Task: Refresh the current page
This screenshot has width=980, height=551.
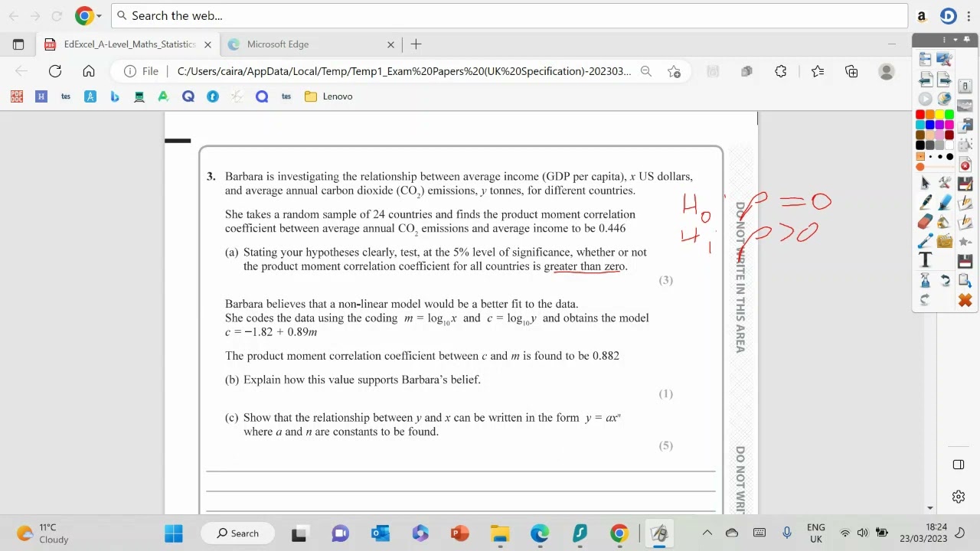Action: point(55,71)
